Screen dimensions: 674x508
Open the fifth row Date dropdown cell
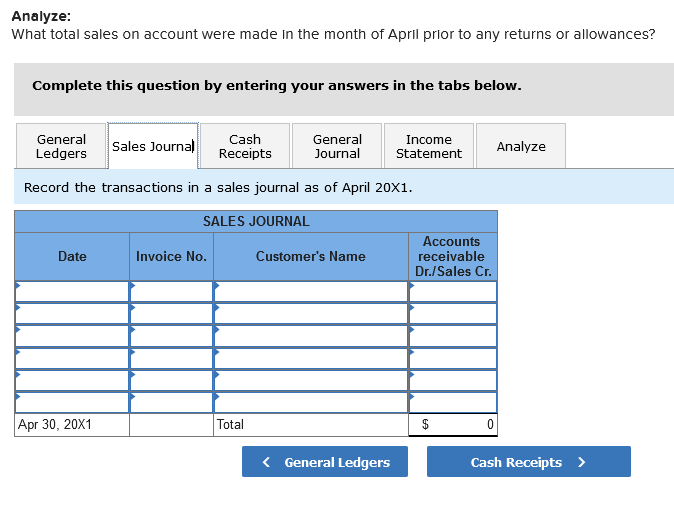[72, 381]
